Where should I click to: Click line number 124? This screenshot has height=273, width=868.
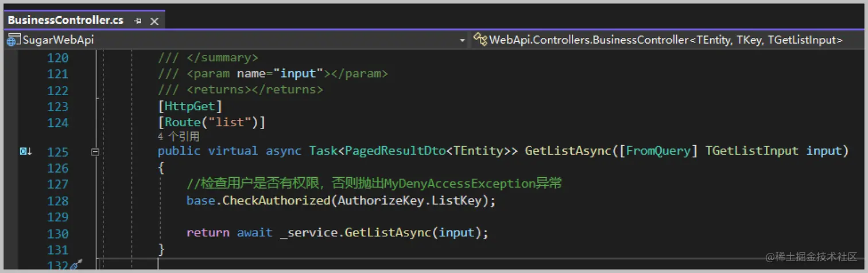[57, 123]
